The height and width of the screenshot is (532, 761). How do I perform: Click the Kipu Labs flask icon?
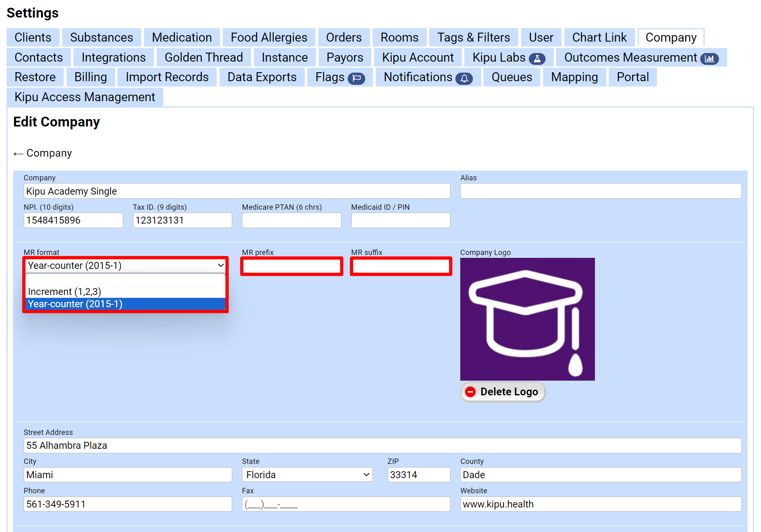tap(537, 59)
